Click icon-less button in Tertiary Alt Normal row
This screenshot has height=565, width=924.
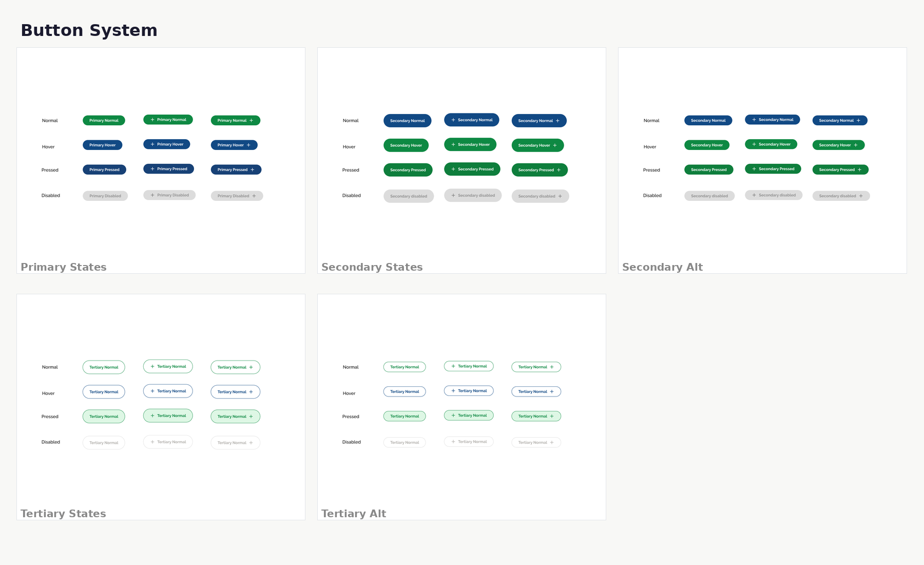[405, 367]
